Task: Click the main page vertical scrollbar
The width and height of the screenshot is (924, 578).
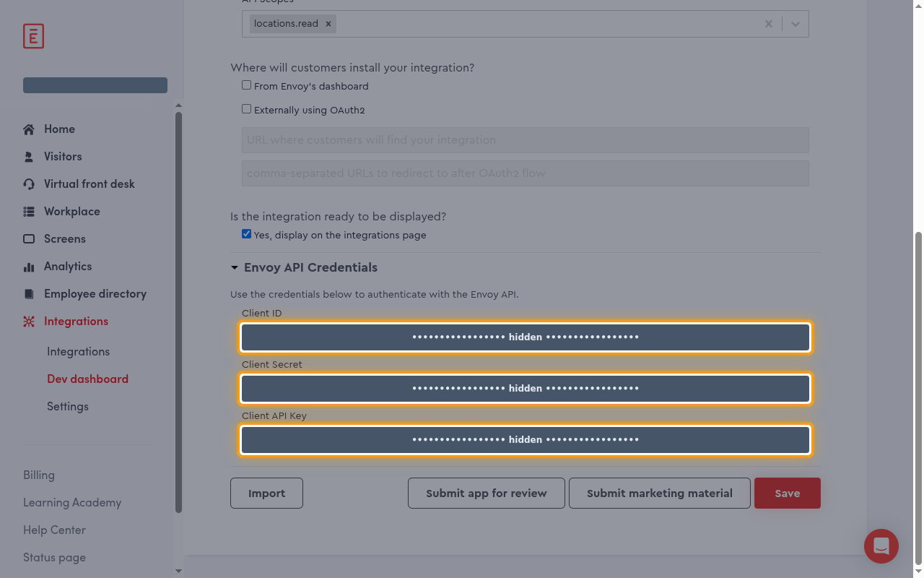Action: (x=918, y=397)
